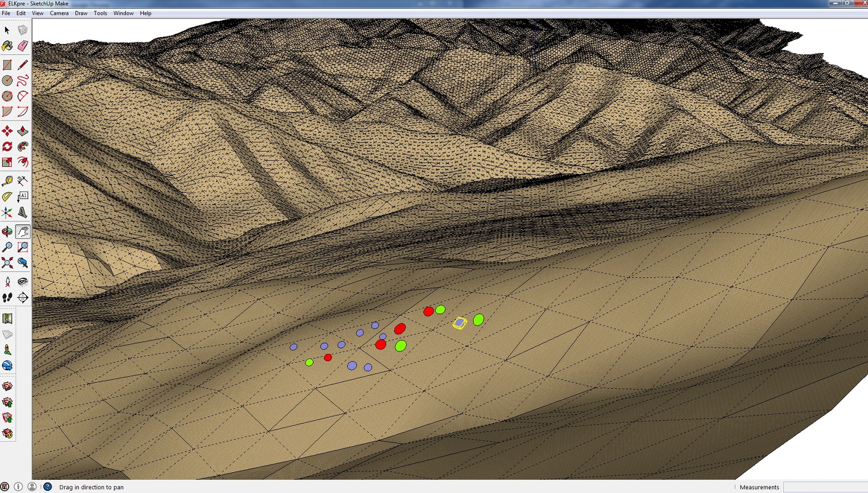Click Preview Model in Google Earth
Image resolution: width=868 pixels, height=493 pixels.
point(7,365)
